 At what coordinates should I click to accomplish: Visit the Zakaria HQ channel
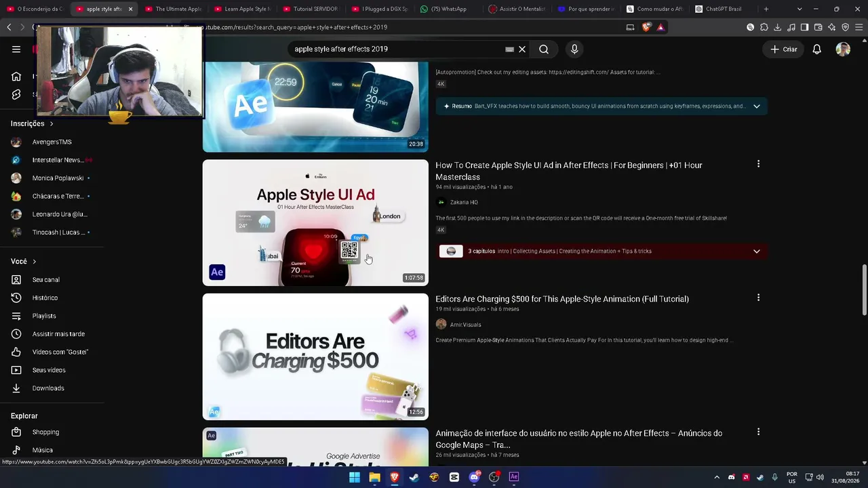point(464,202)
